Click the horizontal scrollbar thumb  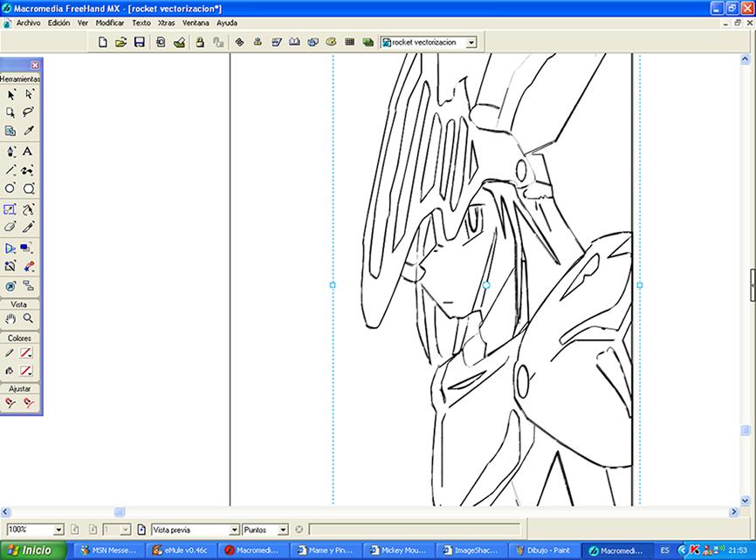point(120,512)
